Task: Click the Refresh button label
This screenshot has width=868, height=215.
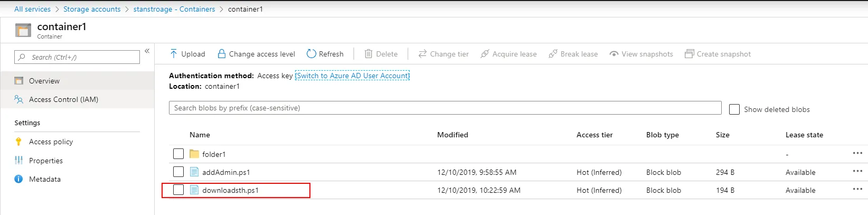Action: 331,54
